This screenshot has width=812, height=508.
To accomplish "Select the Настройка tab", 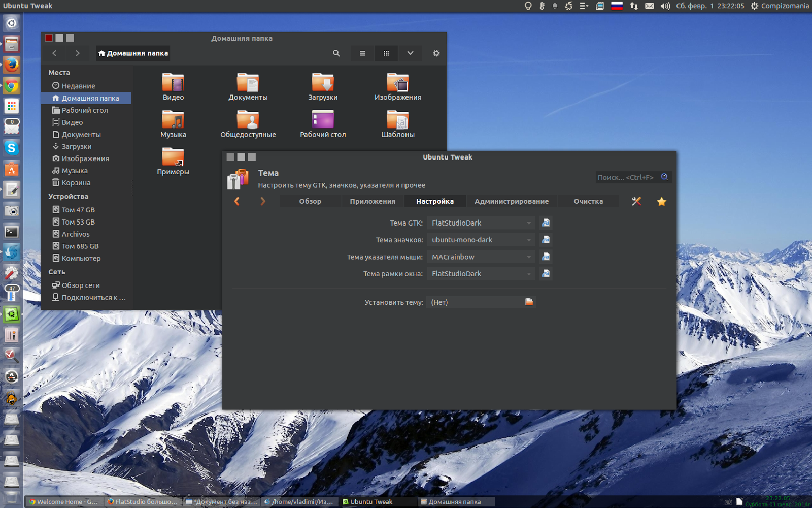I will [435, 201].
